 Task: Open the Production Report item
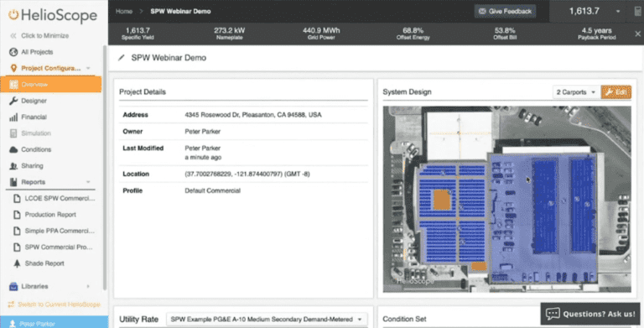[x=50, y=215]
